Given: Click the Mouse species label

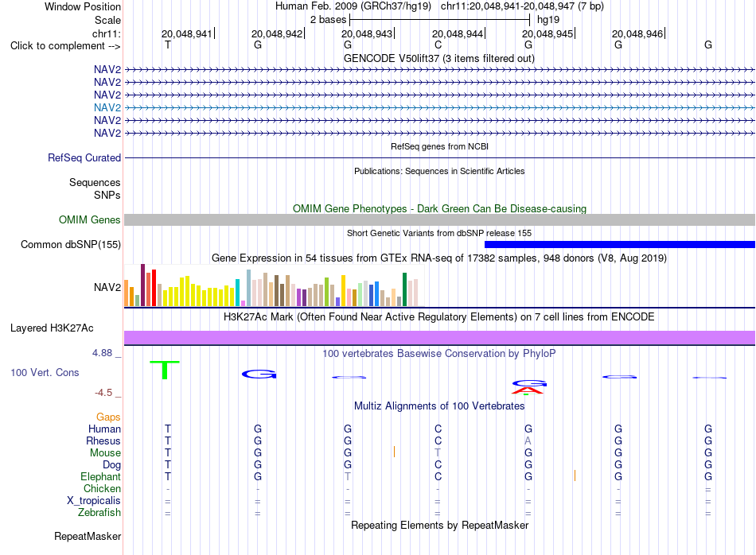Looking at the screenshot, I should [x=105, y=453].
